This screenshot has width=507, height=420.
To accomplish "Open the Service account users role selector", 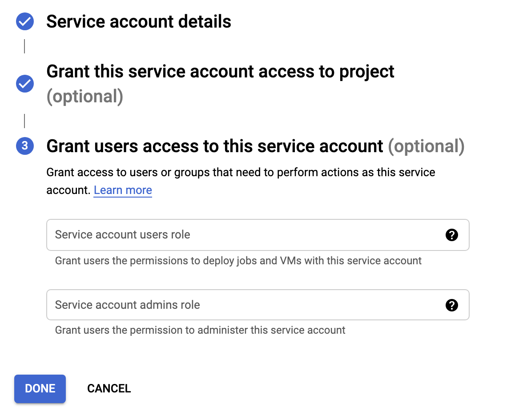I will [200, 235].
